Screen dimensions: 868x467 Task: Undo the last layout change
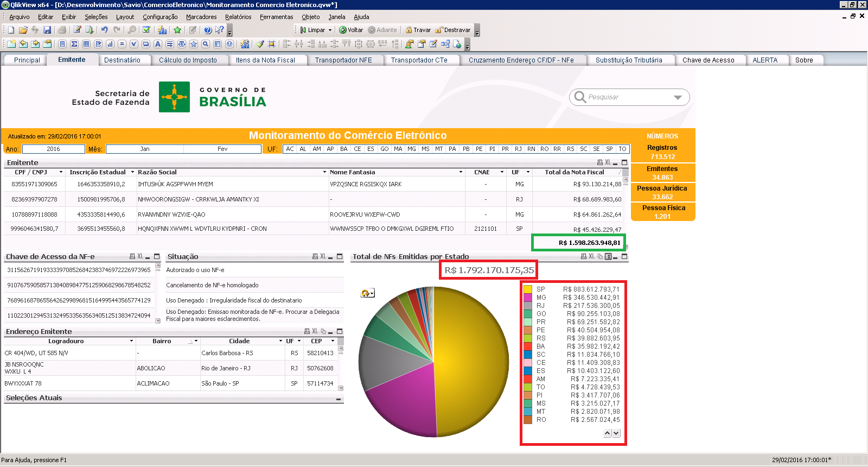(x=104, y=30)
